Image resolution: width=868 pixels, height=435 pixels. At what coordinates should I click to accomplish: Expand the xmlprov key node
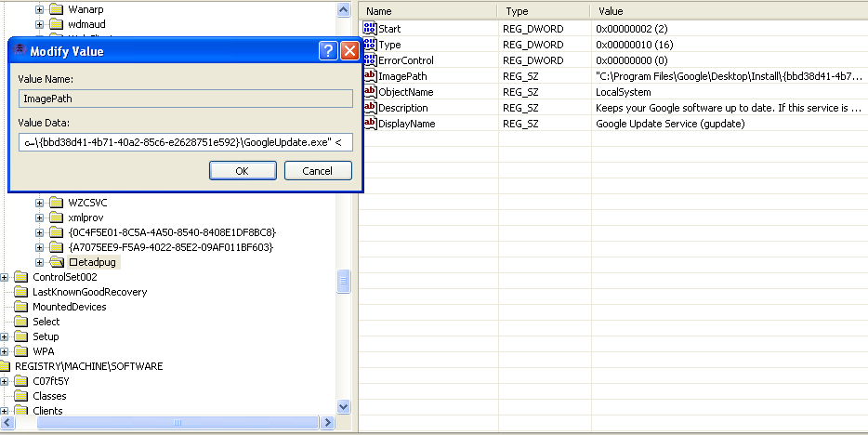(x=40, y=217)
